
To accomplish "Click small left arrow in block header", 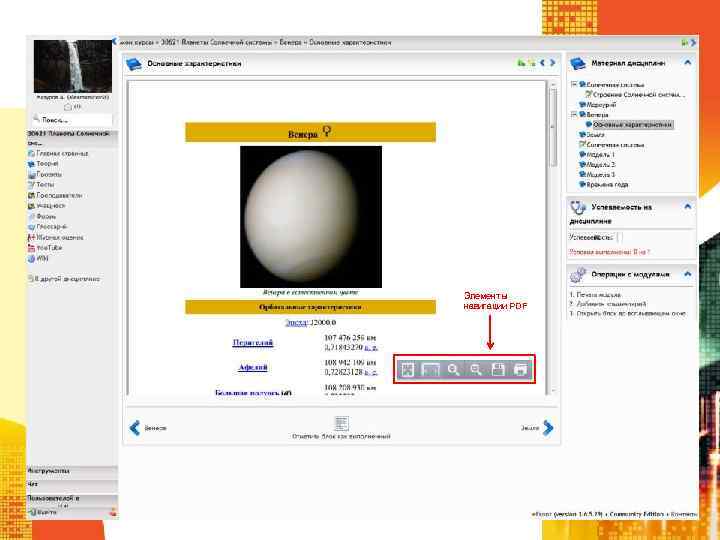I will [x=543, y=62].
